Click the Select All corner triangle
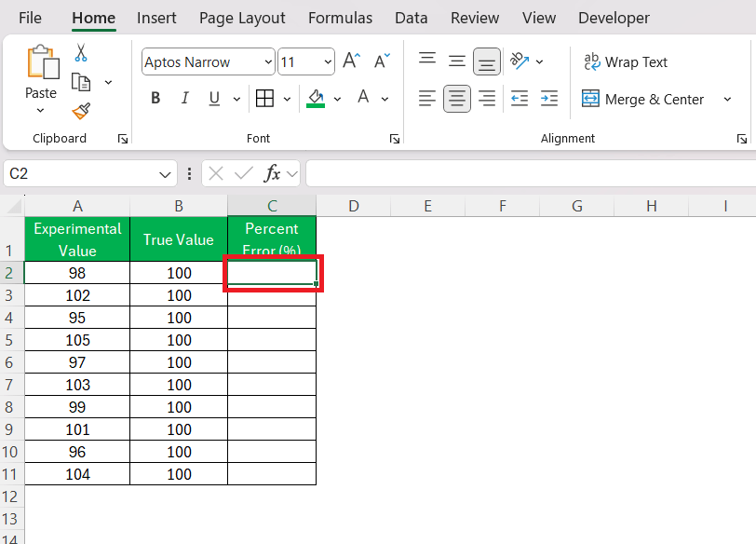 coord(13,206)
